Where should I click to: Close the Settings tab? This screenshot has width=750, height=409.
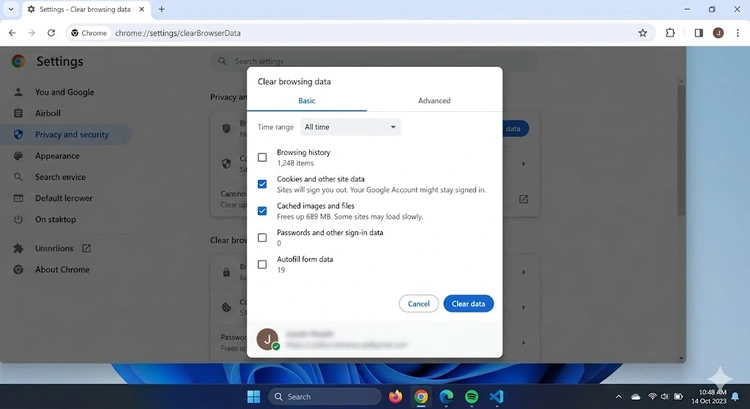pos(142,9)
